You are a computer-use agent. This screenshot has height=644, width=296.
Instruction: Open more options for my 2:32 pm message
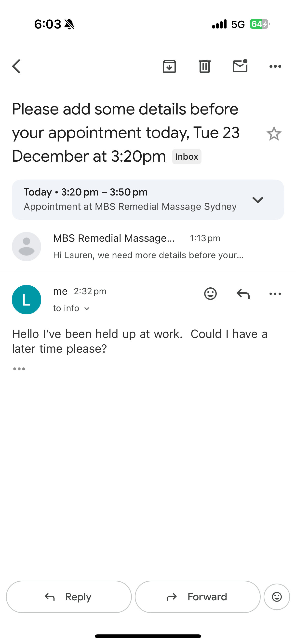click(275, 294)
